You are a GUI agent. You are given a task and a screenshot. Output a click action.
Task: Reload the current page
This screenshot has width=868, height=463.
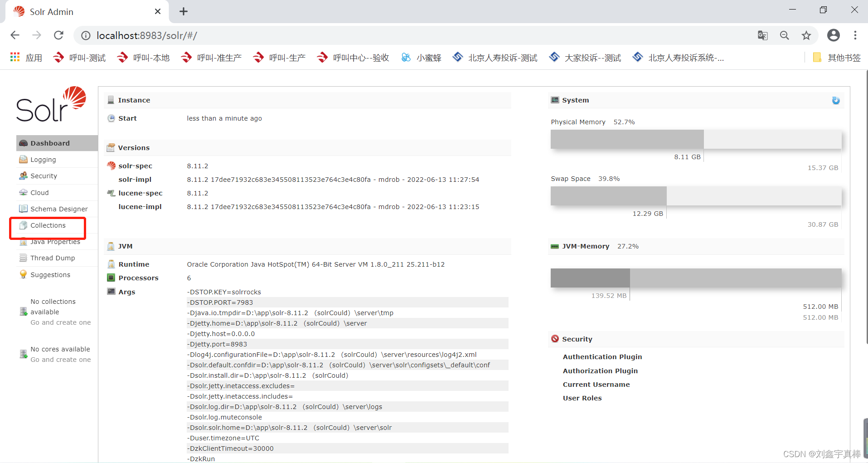[58, 35]
